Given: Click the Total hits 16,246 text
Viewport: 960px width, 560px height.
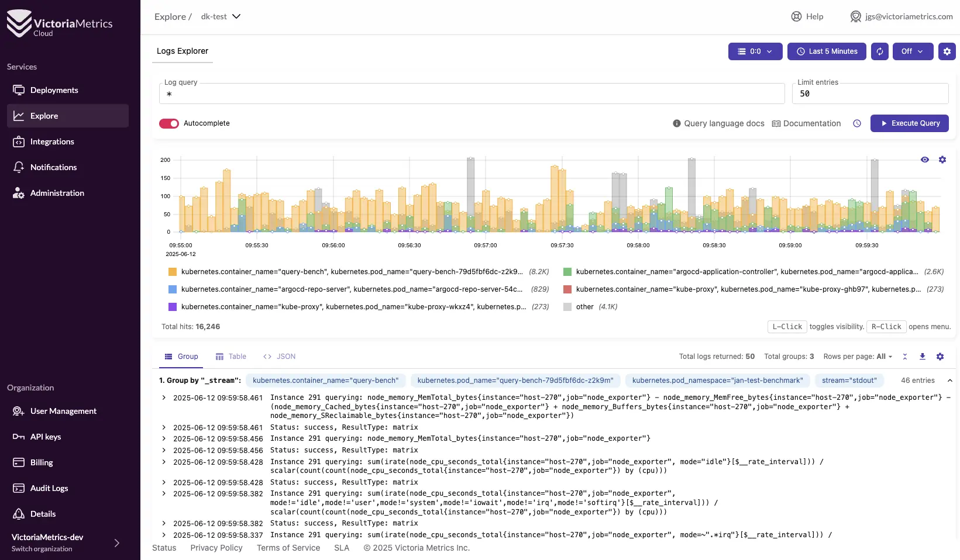Looking at the screenshot, I should pyautogui.click(x=191, y=327).
